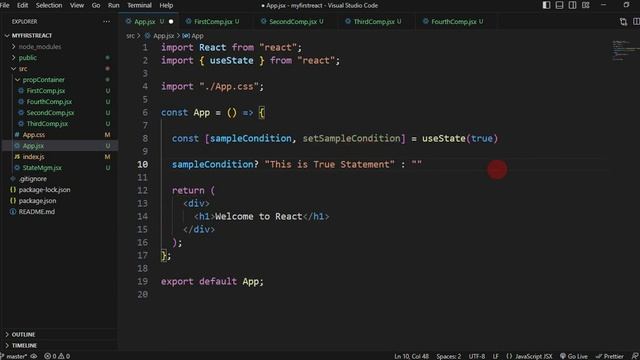Click line number 10 in gutter
This screenshot has width=640, height=360.
(142, 164)
